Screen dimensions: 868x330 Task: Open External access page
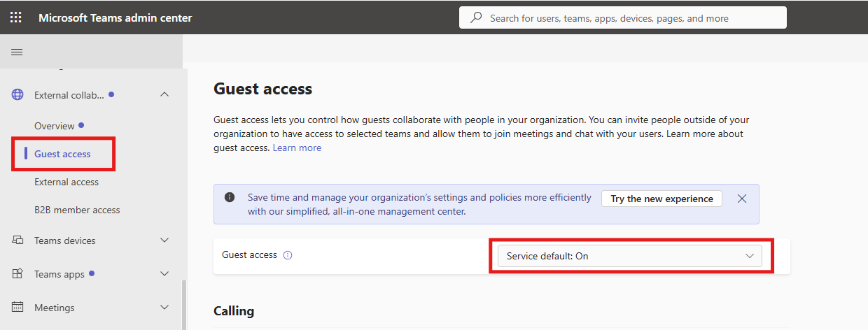66,182
